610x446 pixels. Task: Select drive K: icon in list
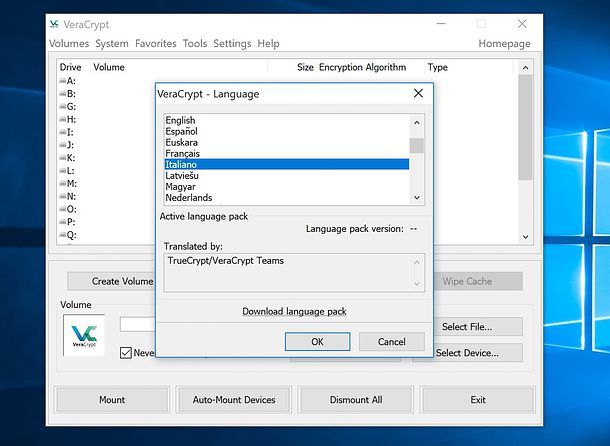click(62, 158)
